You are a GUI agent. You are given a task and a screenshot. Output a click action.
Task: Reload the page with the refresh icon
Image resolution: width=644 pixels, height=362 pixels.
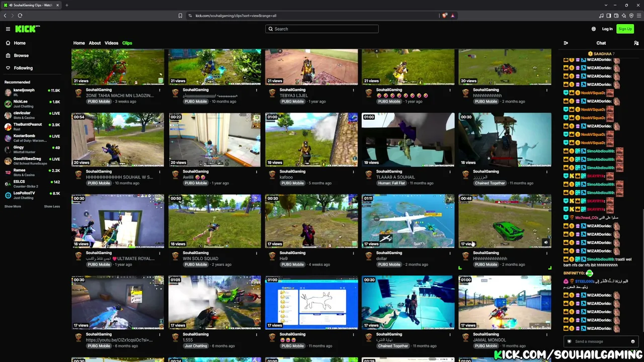(20, 16)
